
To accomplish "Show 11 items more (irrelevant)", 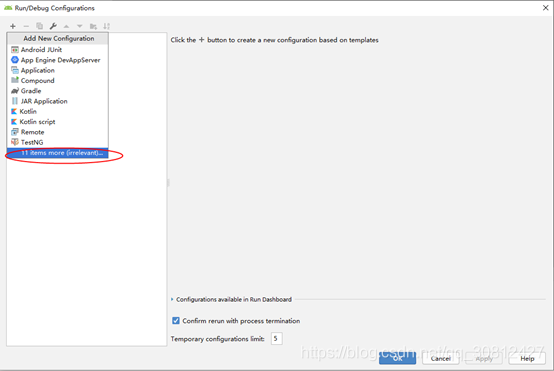I will (x=58, y=153).
